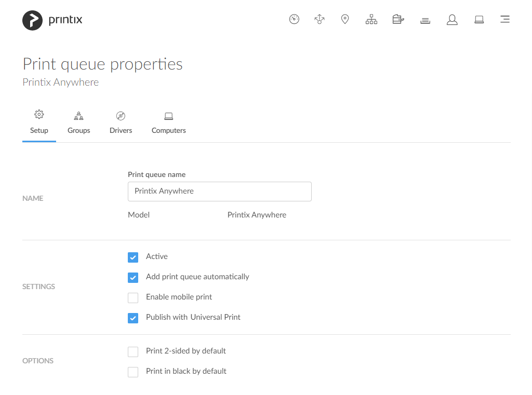Click the Drivers disc icon
This screenshot has width=532, height=395.
click(x=121, y=116)
